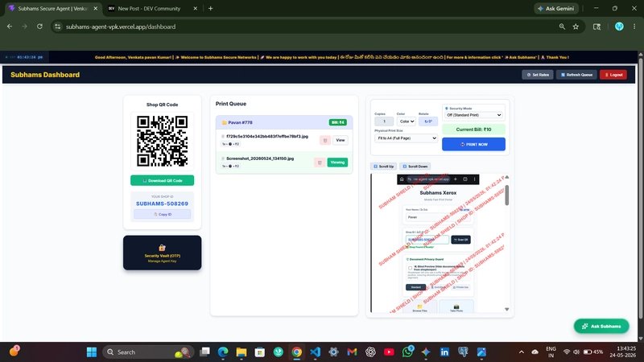Open the Chrome media control/side panel icon
This screenshot has height=362, width=644.
(x=597, y=27)
